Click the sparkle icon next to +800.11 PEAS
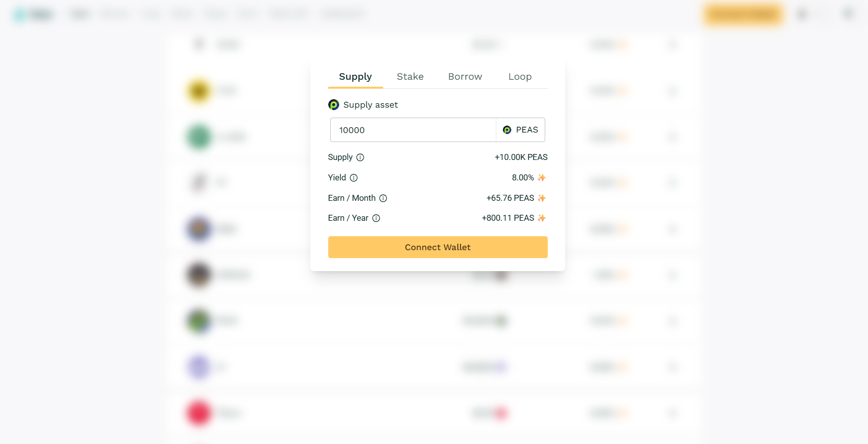Screen dimensions: 868x444 (542, 218)
